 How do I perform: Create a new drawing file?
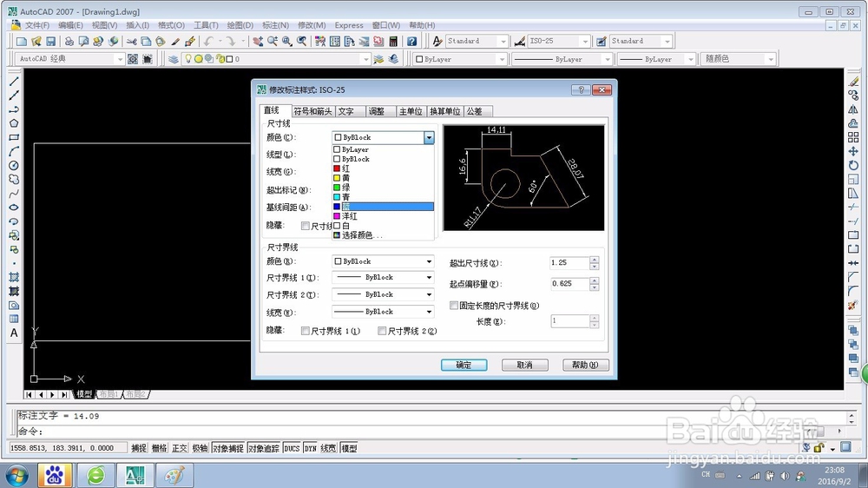coord(22,41)
